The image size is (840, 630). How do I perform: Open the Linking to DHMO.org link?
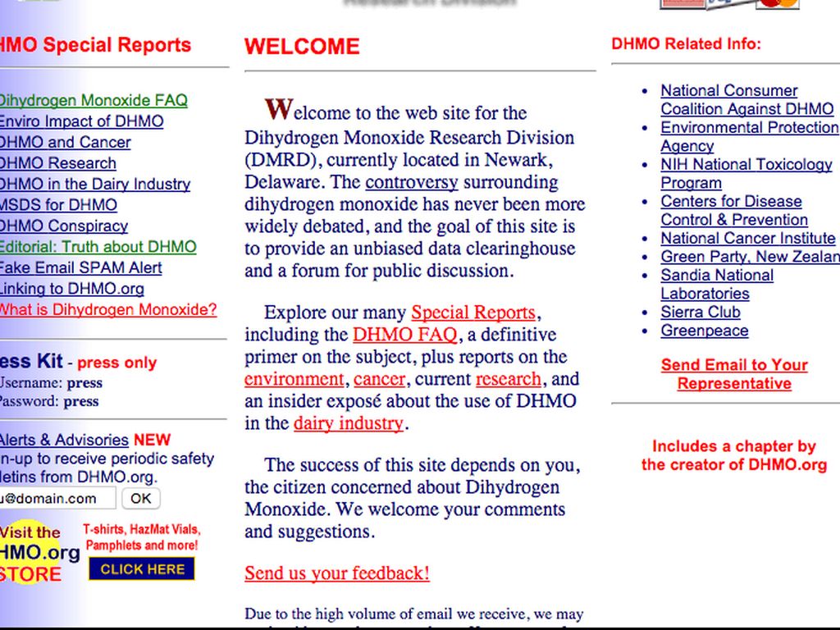pos(72,288)
